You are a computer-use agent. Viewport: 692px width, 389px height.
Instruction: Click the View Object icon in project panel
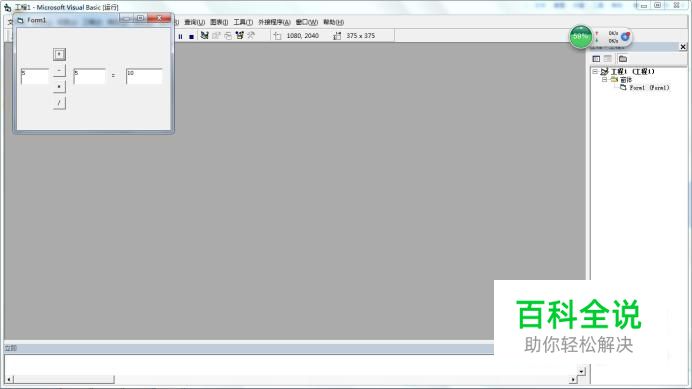pyautogui.click(x=608, y=59)
